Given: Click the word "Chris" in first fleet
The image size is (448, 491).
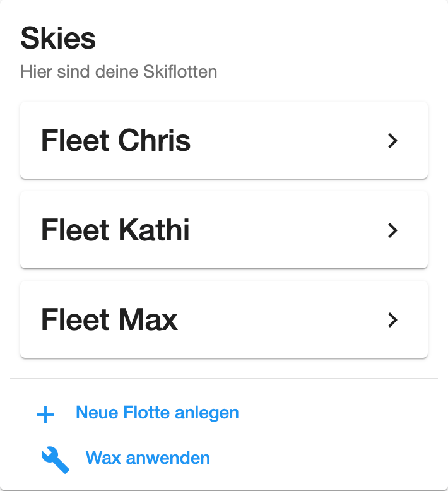Looking at the screenshot, I should (x=155, y=141).
